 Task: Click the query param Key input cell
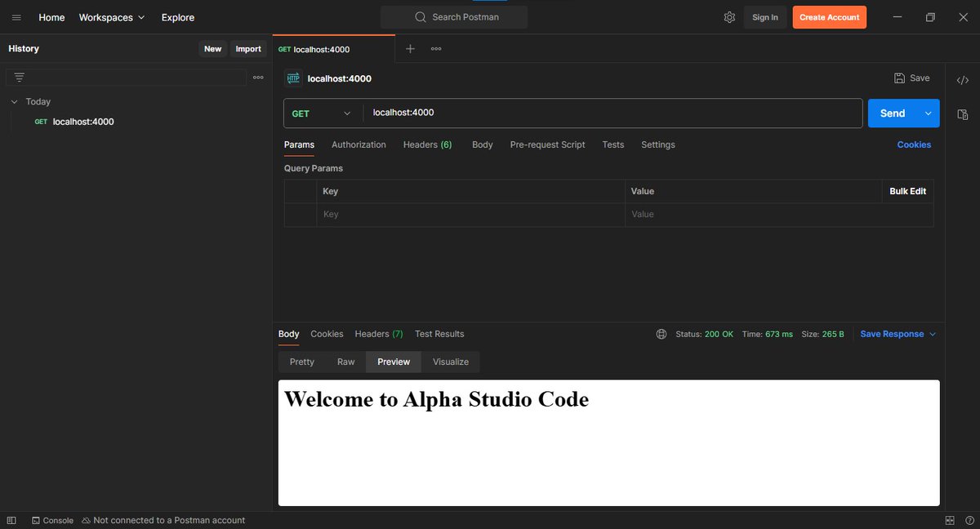[470, 215]
